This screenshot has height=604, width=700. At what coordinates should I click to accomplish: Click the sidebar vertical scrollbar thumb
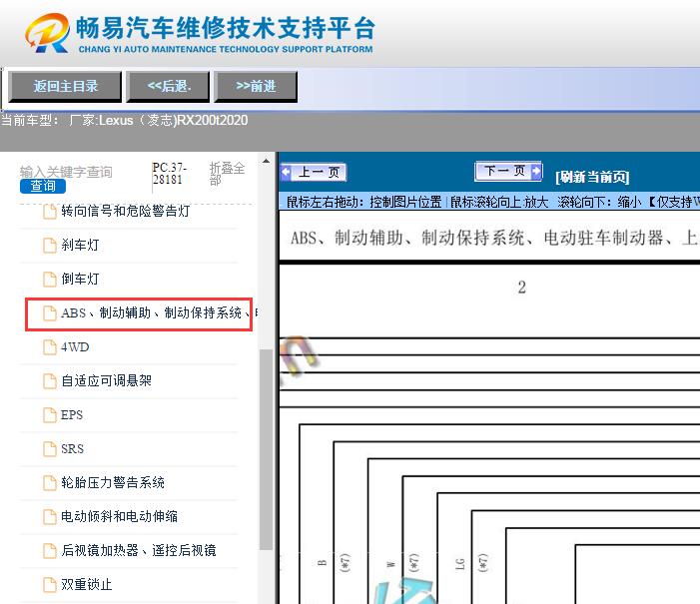[x=266, y=449]
